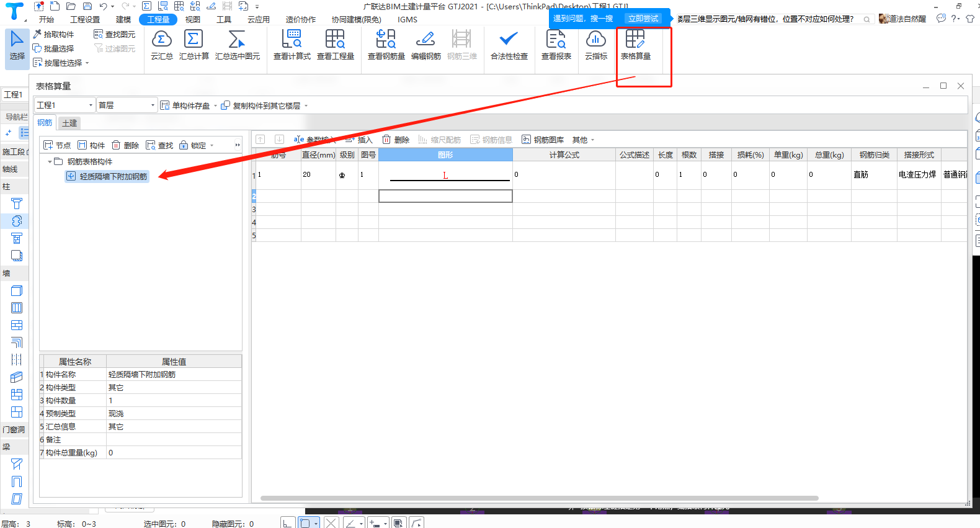
Task: Click the 预制类型 value 现浇
Action: point(174,414)
